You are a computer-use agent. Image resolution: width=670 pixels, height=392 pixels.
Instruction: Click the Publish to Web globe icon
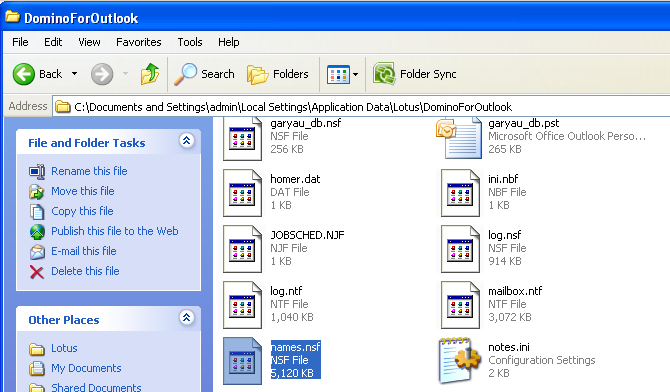(37, 232)
